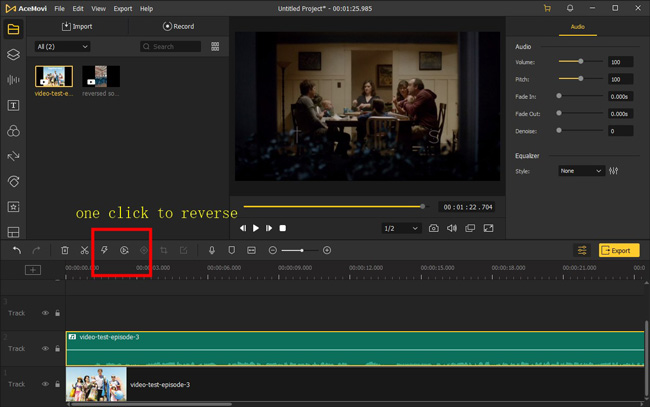Open timeline settings sliders icon
The width and height of the screenshot is (650, 407).
point(582,250)
